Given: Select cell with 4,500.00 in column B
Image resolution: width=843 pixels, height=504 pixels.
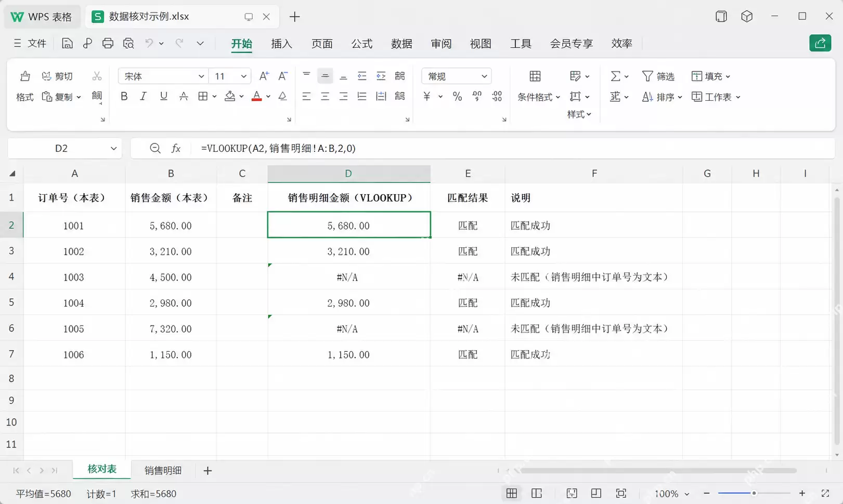Looking at the screenshot, I should point(171,277).
